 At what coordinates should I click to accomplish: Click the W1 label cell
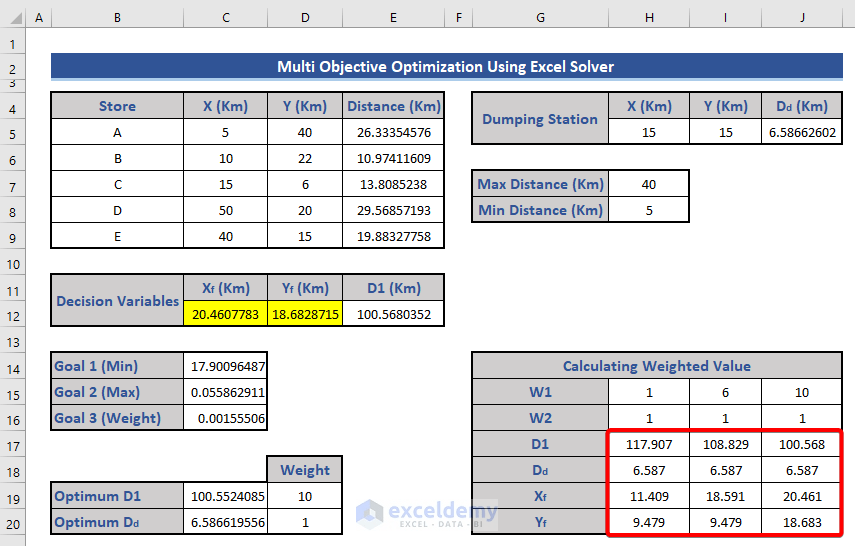[x=540, y=392]
